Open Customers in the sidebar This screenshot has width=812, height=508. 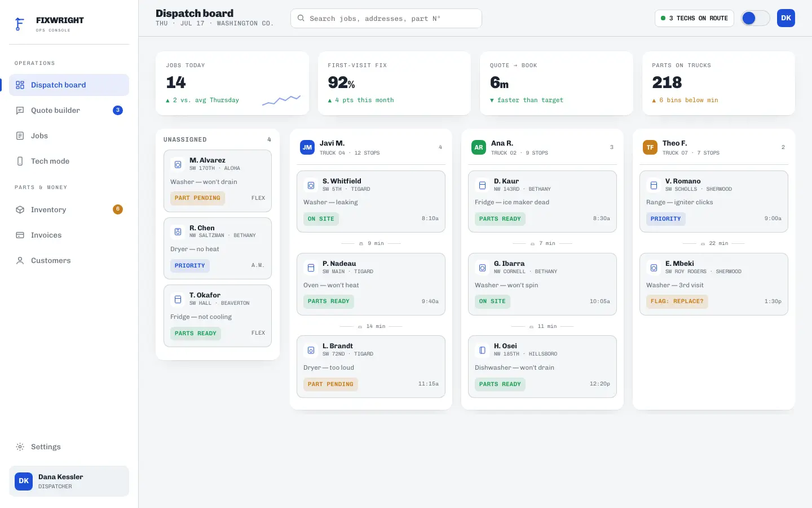[69, 261]
